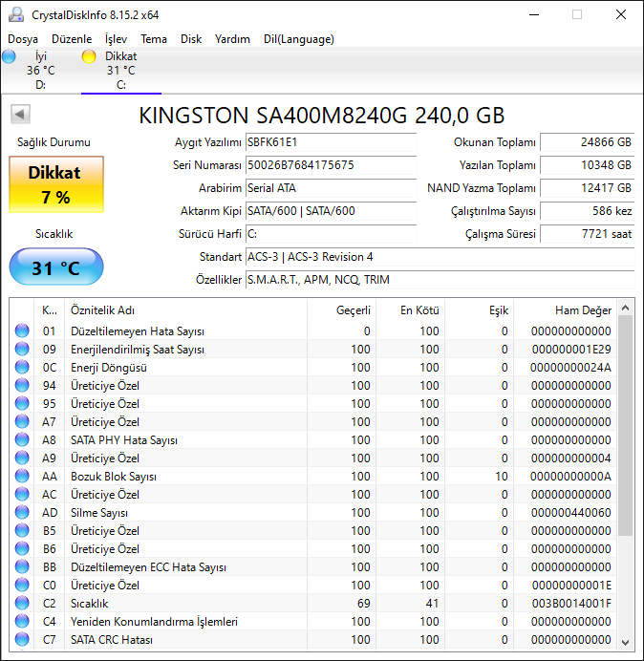This screenshot has height=661, width=644.
Task: Click the attribute list vertical scrollbar thumb
Action: tap(626, 426)
